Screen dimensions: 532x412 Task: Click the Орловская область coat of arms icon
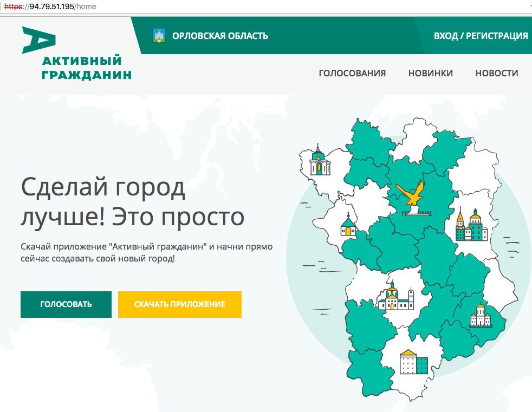tap(159, 36)
